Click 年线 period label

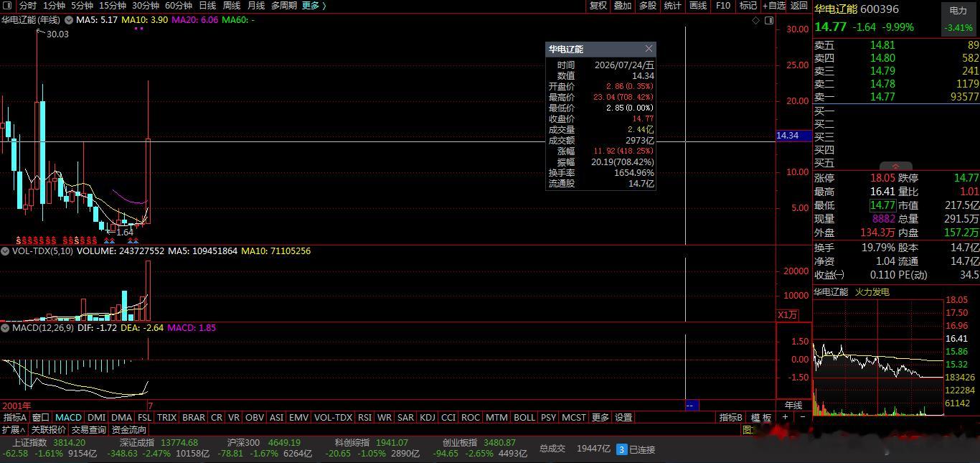(x=793, y=406)
